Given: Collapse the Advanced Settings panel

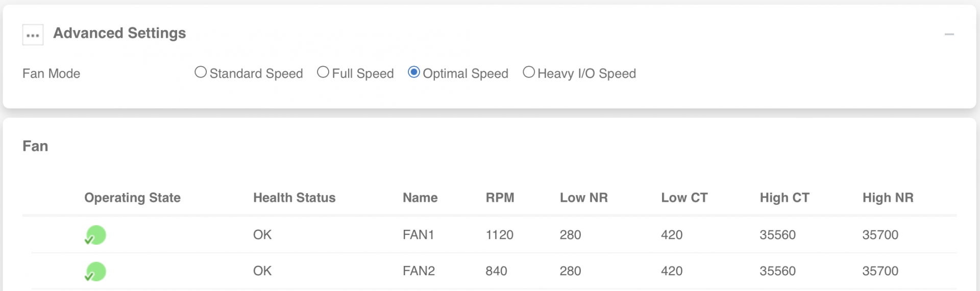Looking at the screenshot, I should 949,34.
